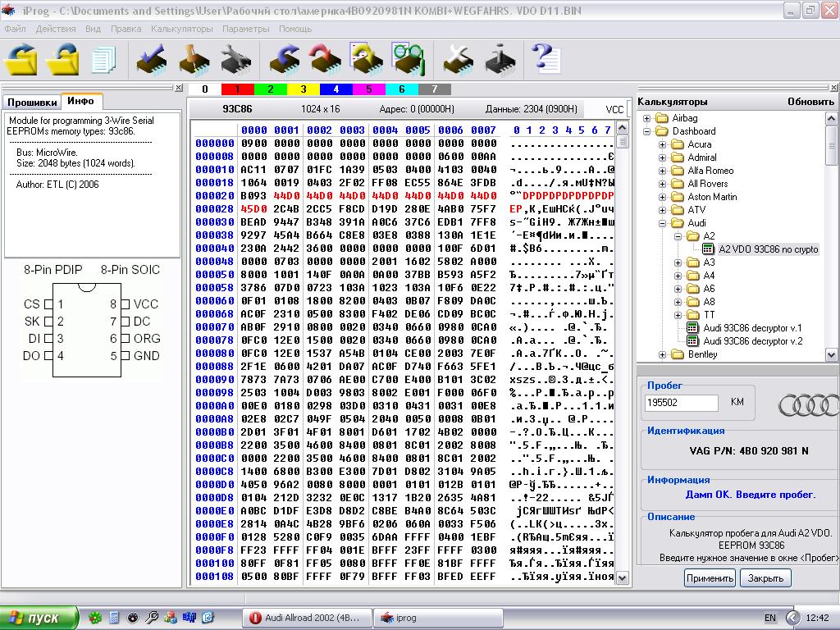Image resolution: width=840 pixels, height=630 pixels.
Task: Click the EN language indicator
Action: coord(769,618)
